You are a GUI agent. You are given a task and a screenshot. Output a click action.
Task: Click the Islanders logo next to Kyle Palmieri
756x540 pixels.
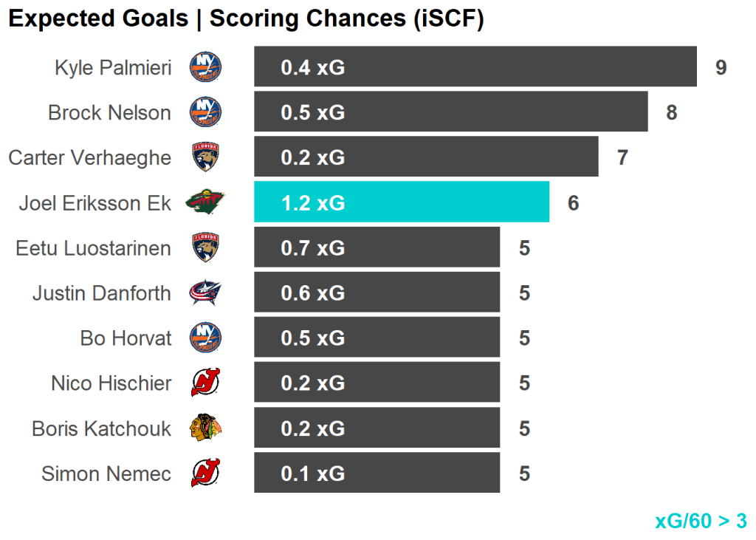pyautogui.click(x=205, y=67)
